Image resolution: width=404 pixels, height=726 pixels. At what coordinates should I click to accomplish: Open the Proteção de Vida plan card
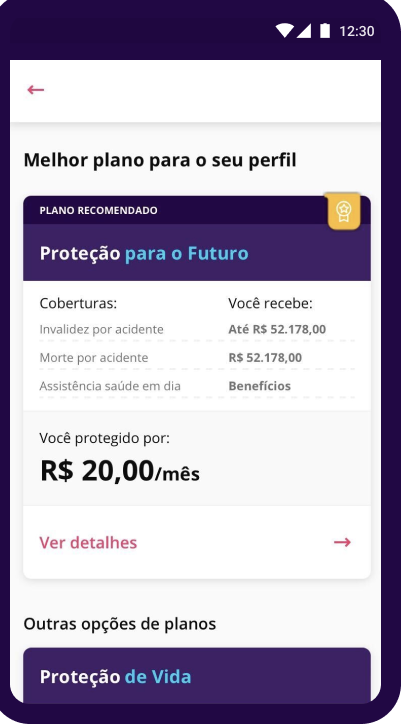pos(197,676)
